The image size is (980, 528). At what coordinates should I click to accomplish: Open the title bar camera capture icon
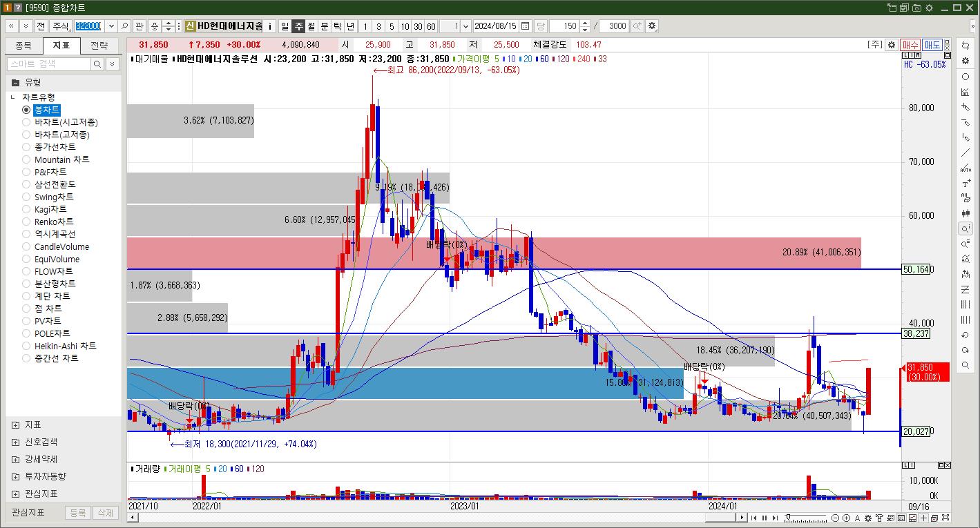pos(916,8)
